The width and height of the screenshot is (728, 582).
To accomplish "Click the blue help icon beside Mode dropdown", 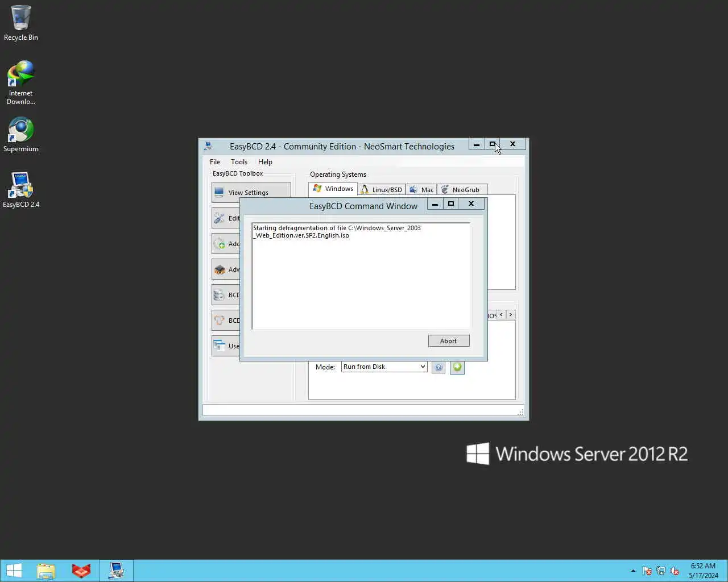I will click(439, 368).
